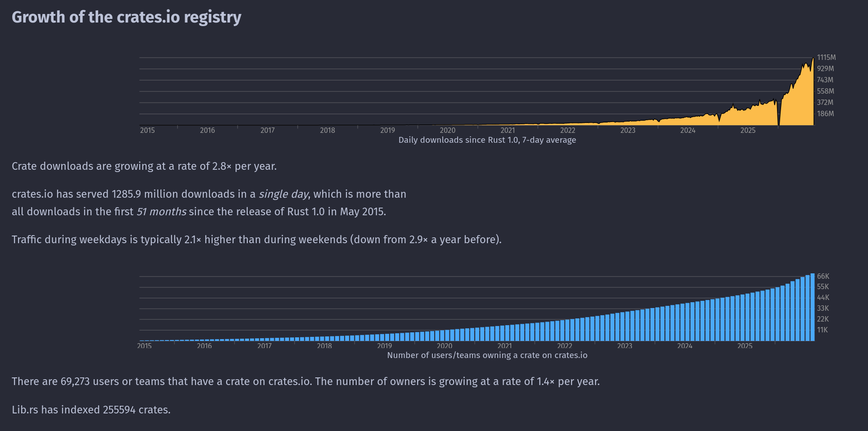Image resolution: width=868 pixels, height=431 pixels.
Task: Click "2024" on the owners chart axis
Action: click(x=685, y=346)
